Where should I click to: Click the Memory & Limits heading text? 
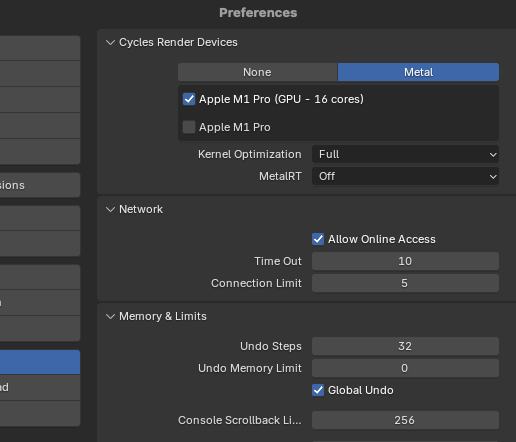tap(163, 316)
